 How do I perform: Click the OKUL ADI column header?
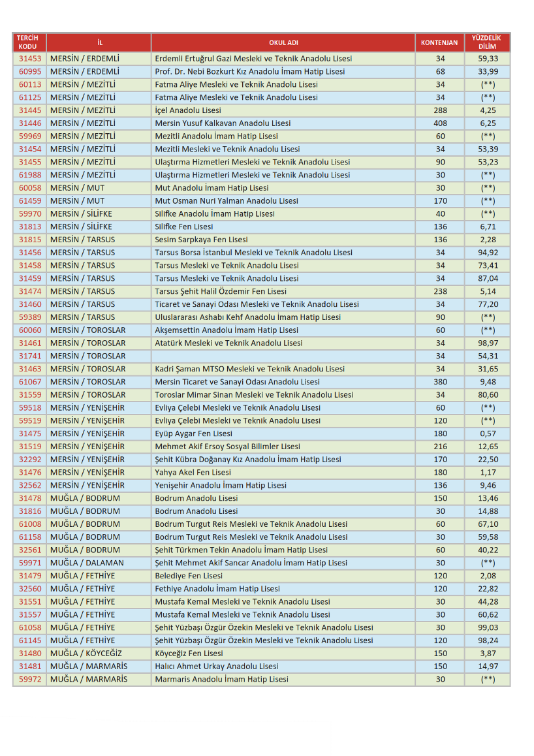283,42
